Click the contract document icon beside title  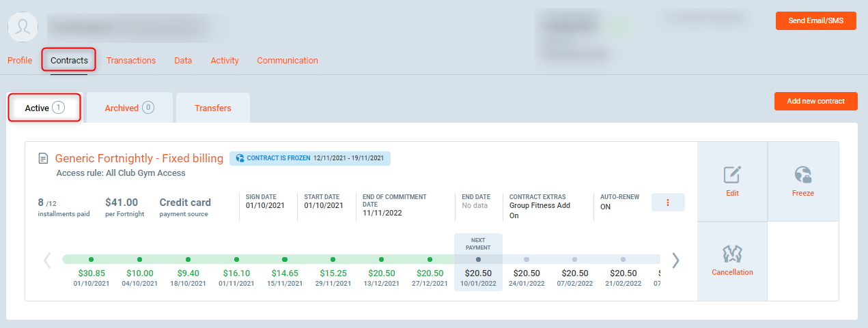pos(43,158)
